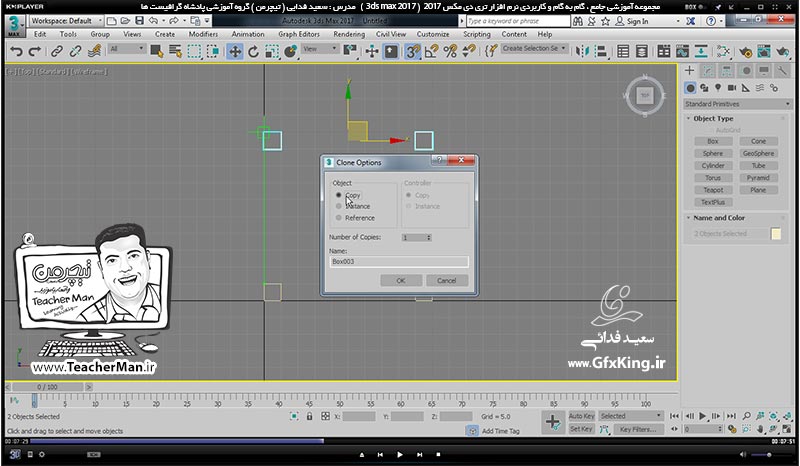Open the All selection filter dropdown

tap(127, 49)
